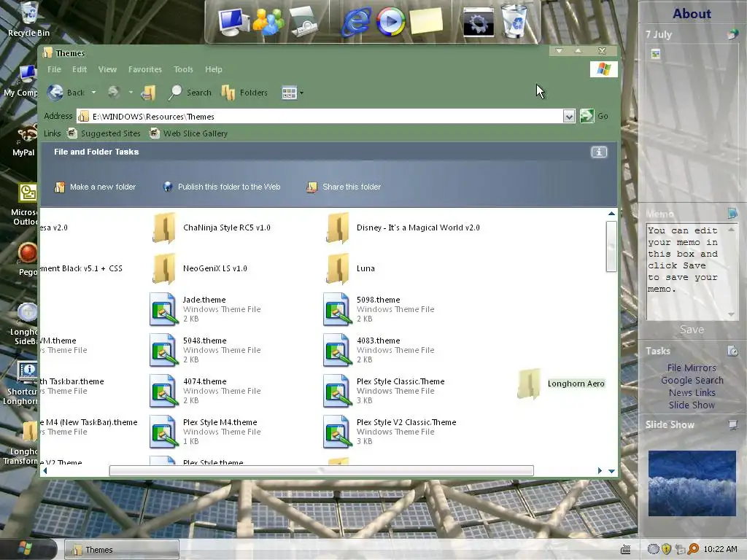Open the Edit menu
Screen dimensions: 747x560
[80, 69]
